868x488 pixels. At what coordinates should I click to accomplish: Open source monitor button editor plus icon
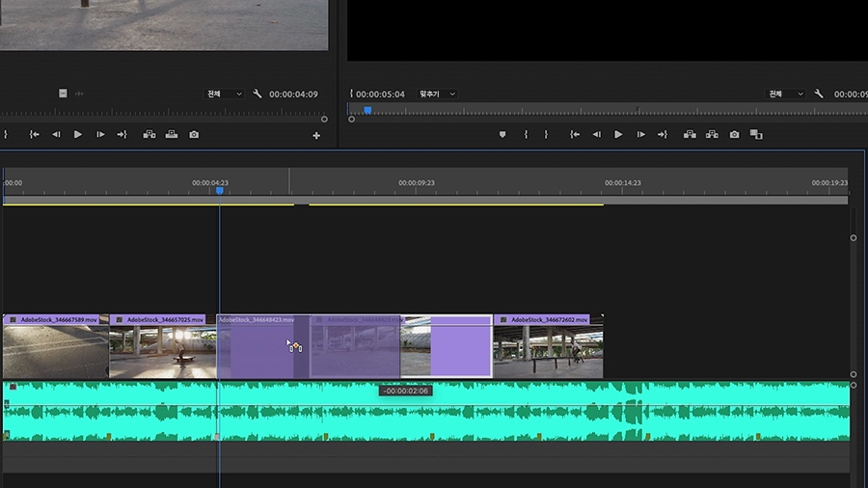coord(316,136)
